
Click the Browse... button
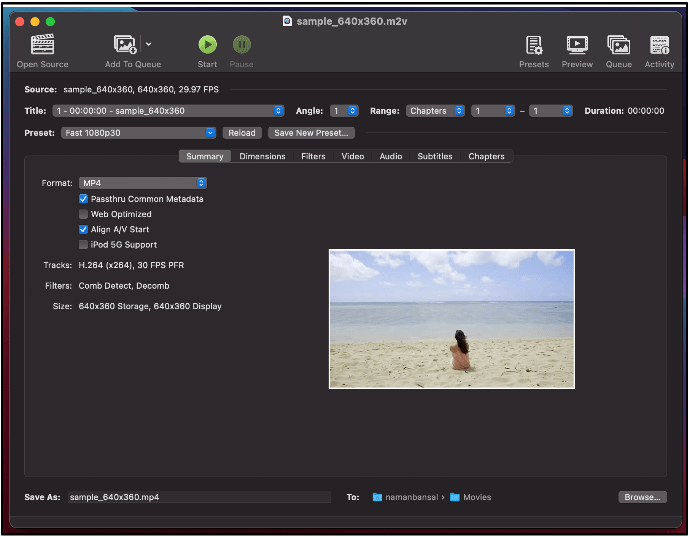point(642,497)
